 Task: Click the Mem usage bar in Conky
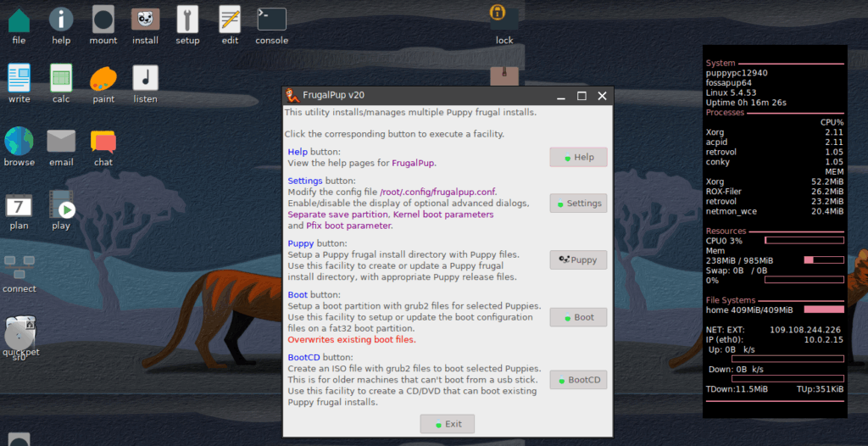point(824,260)
